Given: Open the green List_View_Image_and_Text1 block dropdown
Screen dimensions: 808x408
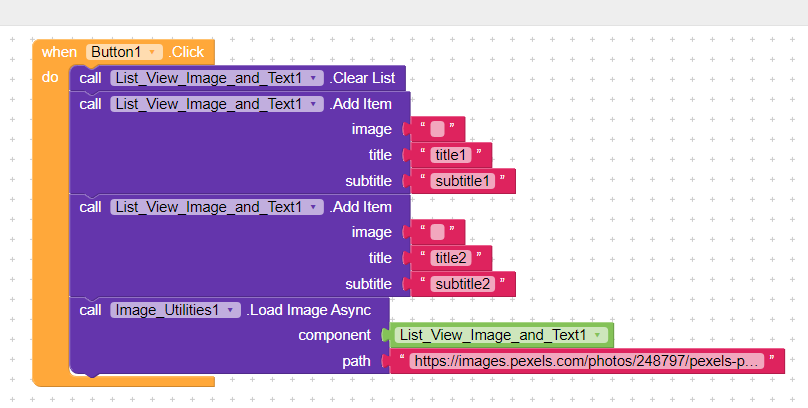Looking at the screenshot, I should (597, 335).
